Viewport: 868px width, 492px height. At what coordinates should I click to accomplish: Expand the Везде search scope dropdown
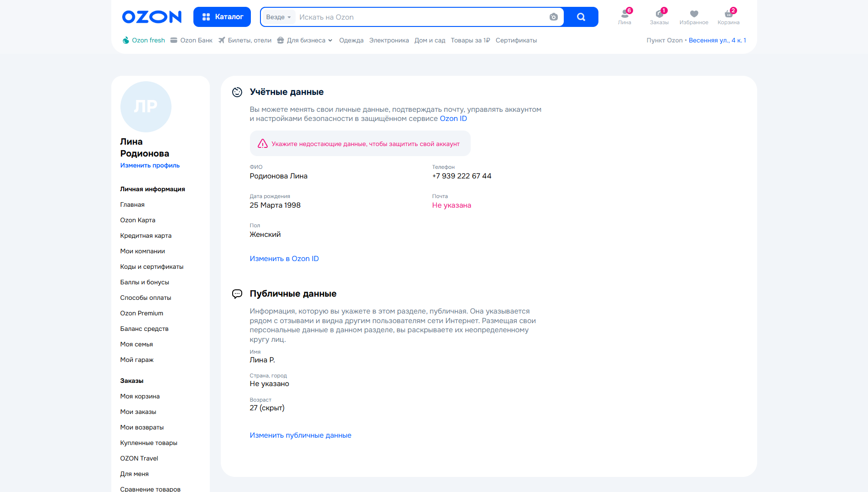pyautogui.click(x=278, y=17)
